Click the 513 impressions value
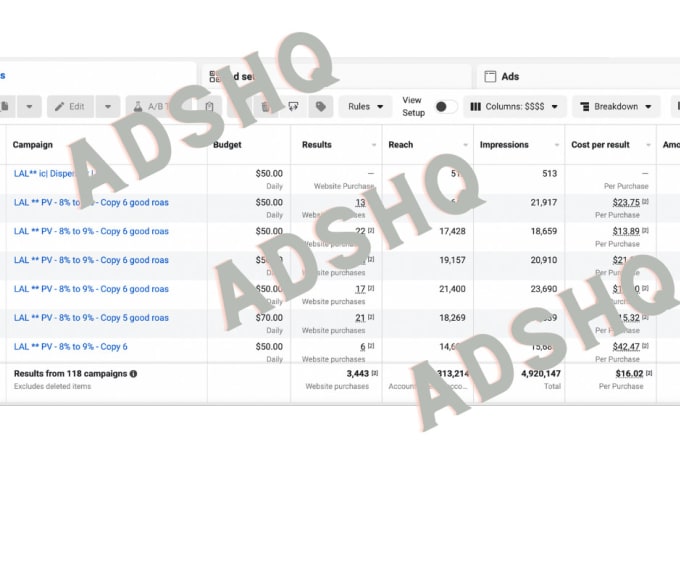This screenshot has height=570, width=680. coord(549,174)
